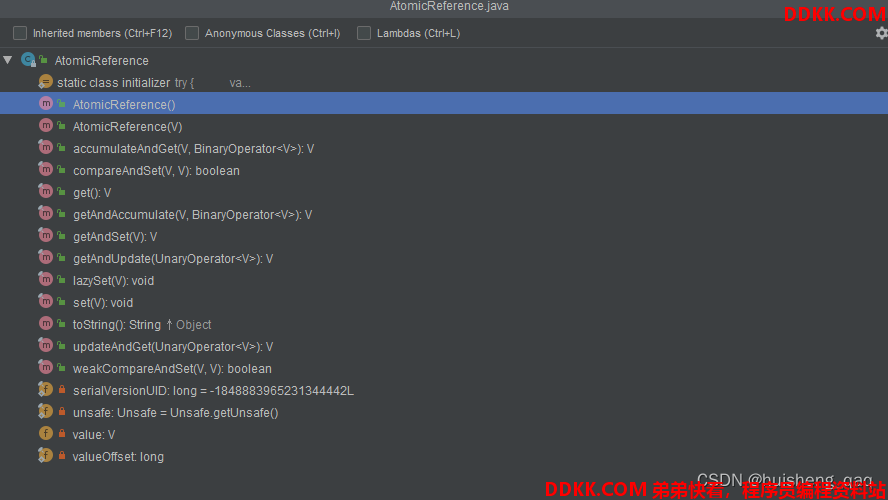Click method icon beside getAndSet(V)
Viewport: 888px width, 500px height.
(x=45, y=236)
